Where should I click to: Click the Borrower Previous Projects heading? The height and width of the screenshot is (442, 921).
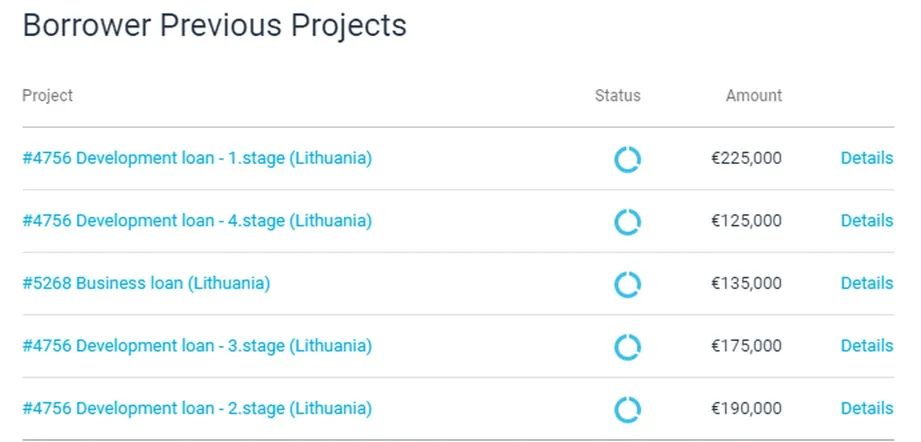tap(214, 26)
